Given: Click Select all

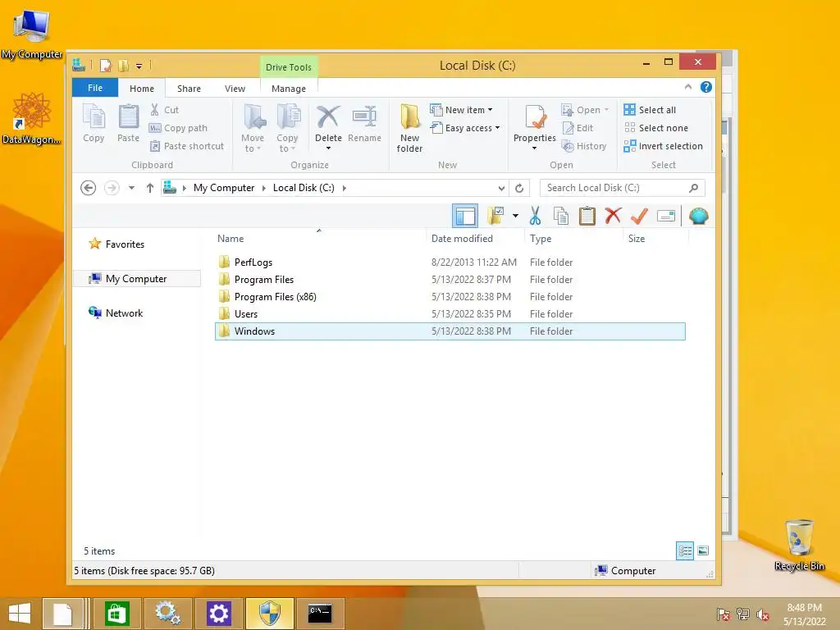Looking at the screenshot, I should pos(650,110).
